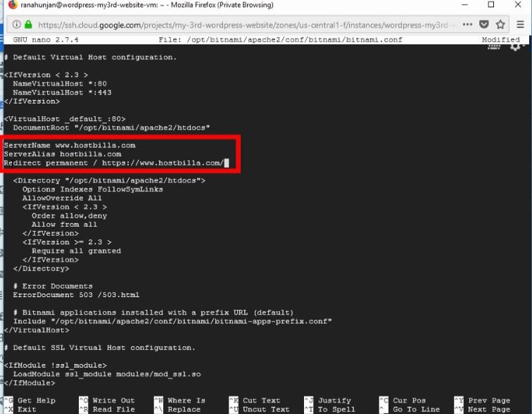Click the Cut Text shortcut label
The height and width of the screenshot is (414, 532).
(x=261, y=401)
